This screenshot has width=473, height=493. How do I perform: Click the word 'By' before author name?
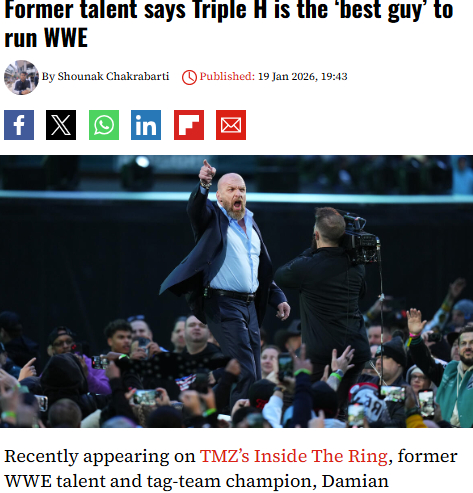(x=48, y=77)
